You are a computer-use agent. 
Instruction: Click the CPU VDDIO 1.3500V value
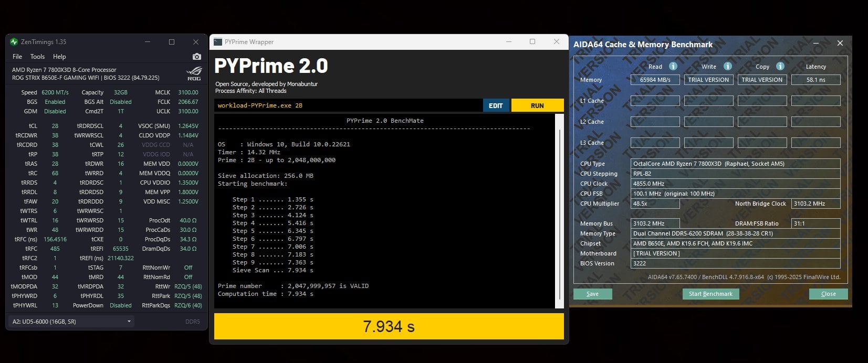point(188,183)
